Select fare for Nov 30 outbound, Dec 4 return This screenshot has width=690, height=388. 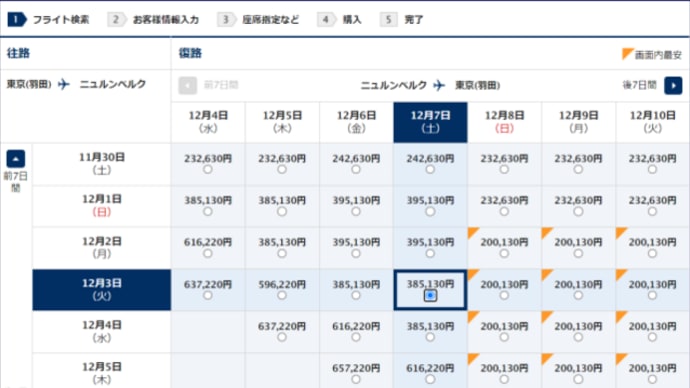(208, 169)
